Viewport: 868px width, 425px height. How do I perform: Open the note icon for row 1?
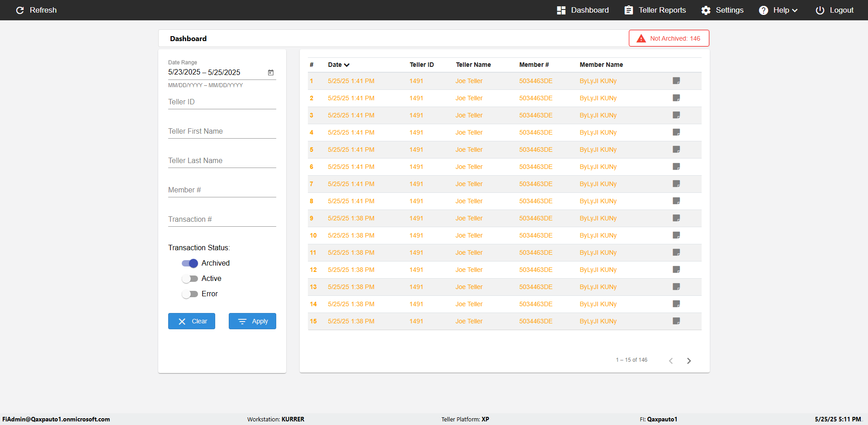pyautogui.click(x=676, y=81)
